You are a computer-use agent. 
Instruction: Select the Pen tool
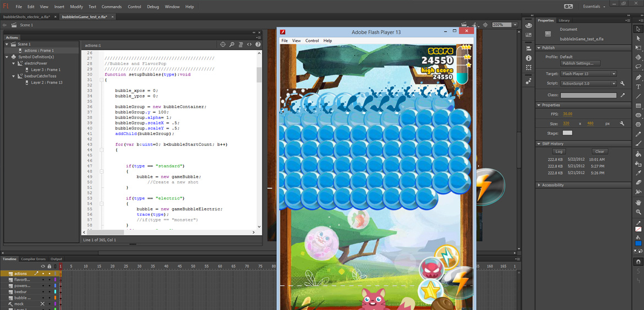[x=638, y=77]
